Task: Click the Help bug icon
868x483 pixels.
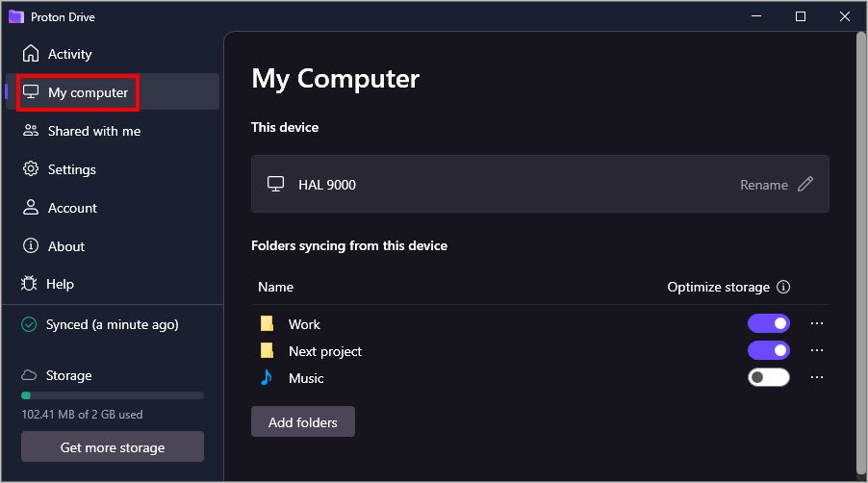Action: [29, 283]
